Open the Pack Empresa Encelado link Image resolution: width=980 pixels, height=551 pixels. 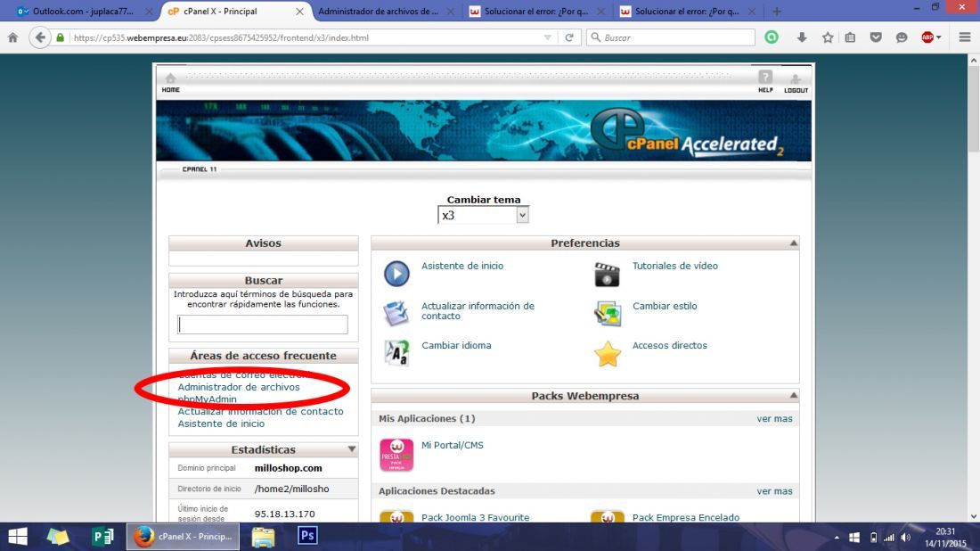point(686,517)
